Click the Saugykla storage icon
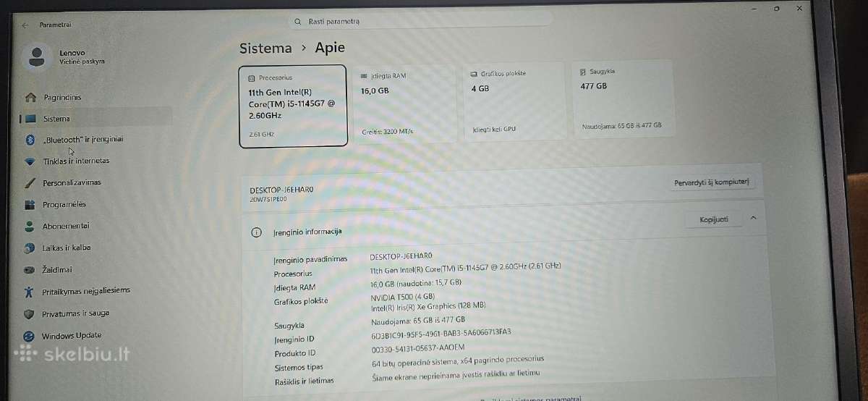The height and width of the screenshot is (401, 868). pos(583,72)
